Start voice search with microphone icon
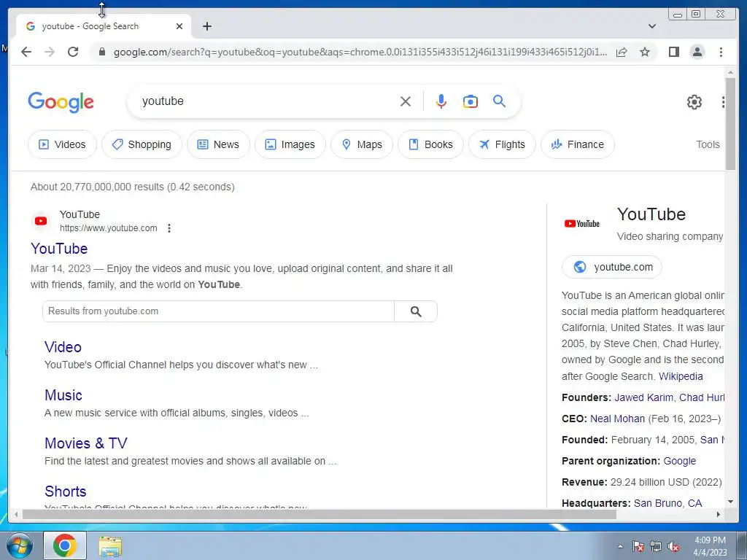 (441, 101)
